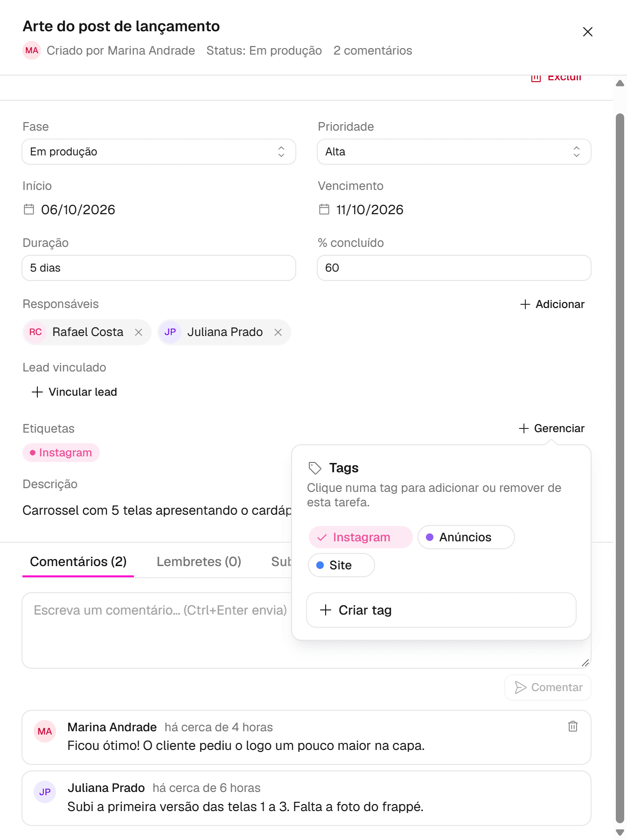Click the 2 comentários text in header

click(373, 50)
